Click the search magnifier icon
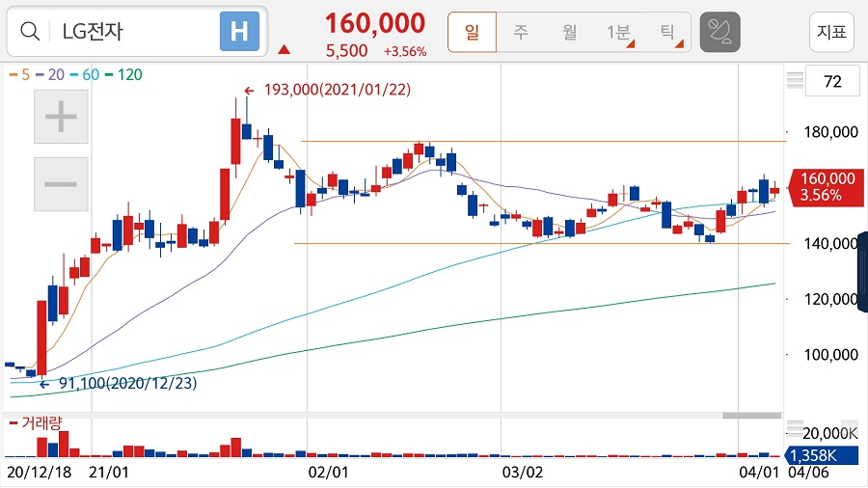868x488 pixels. [x=30, y=32]
